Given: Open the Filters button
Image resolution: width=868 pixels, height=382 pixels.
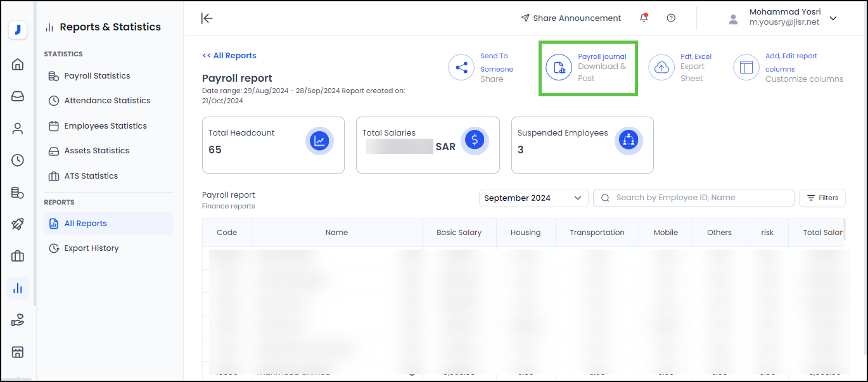Looking at the screenshot, I should [x=822, y=198].
